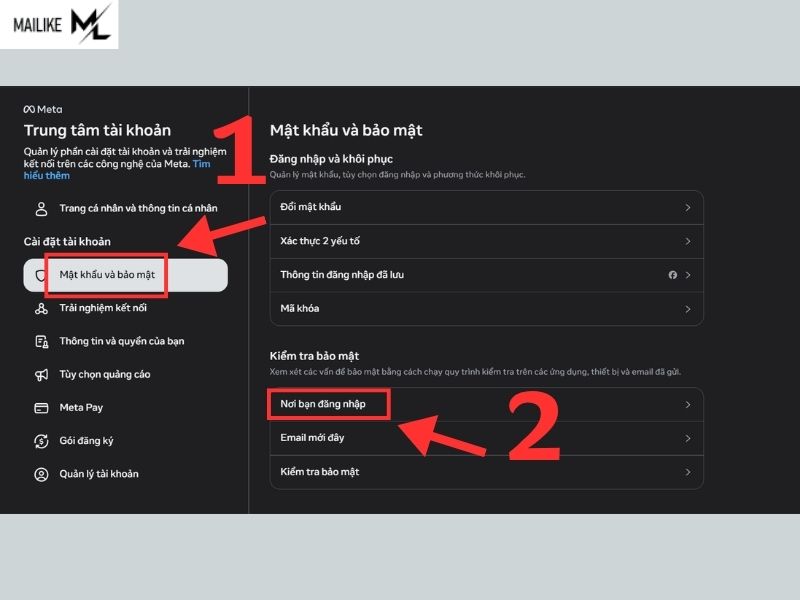Click the Facebook icon in Thông tin đăng nhập đã lưu
Image resolution: width=800 pixels, height=600 pixels.
(x=672, y=275)
